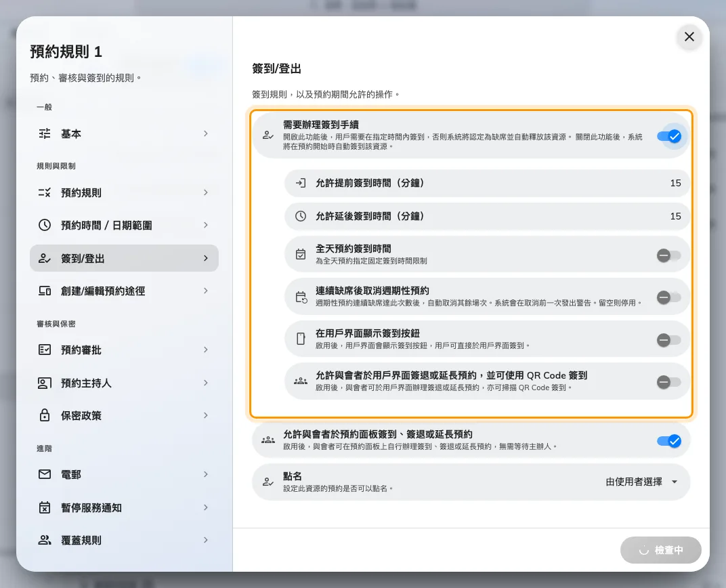Expand chevron on 預約時間 / 日期範圍
The width and height of the screenshot is (726, 588).
coord(206,225)
